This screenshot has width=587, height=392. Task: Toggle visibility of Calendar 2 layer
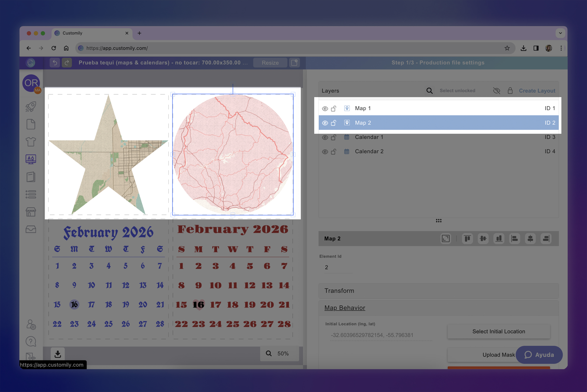click(325, 152)
